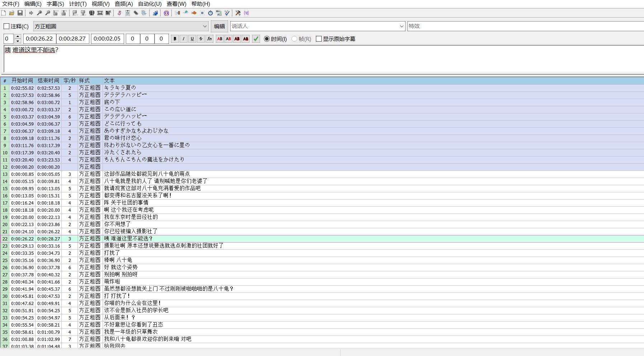Screen dimensions: 644x356
Task: Run the spell checker icon
Action: [x=227, y=13]
